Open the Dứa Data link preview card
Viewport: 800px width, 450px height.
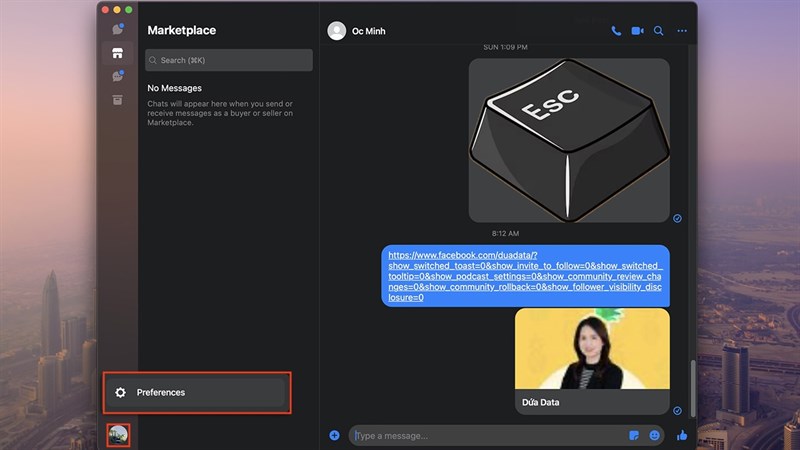tap(592, 360)
